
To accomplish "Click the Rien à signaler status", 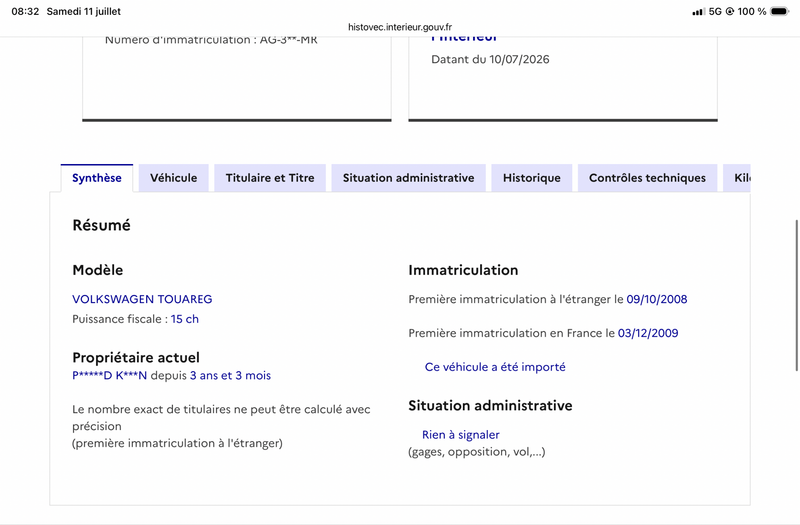I will click(x=461, y=435).
